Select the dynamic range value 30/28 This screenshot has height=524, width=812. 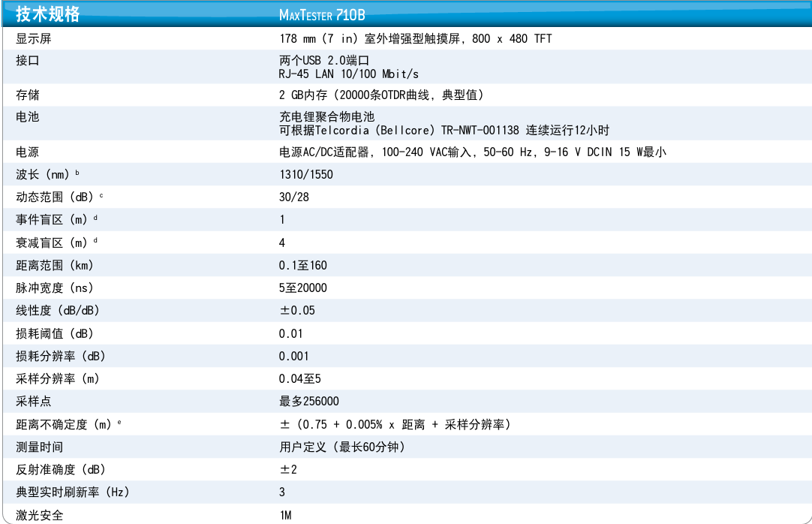293,197
